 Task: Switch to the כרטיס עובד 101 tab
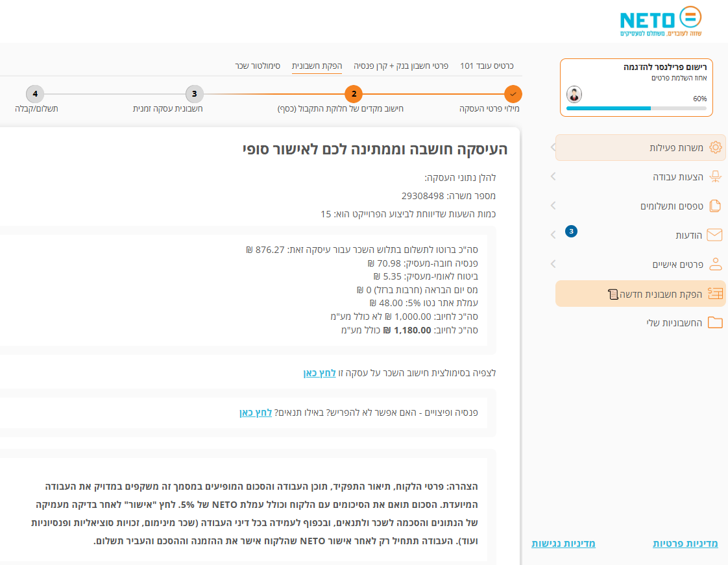(487, 66)
